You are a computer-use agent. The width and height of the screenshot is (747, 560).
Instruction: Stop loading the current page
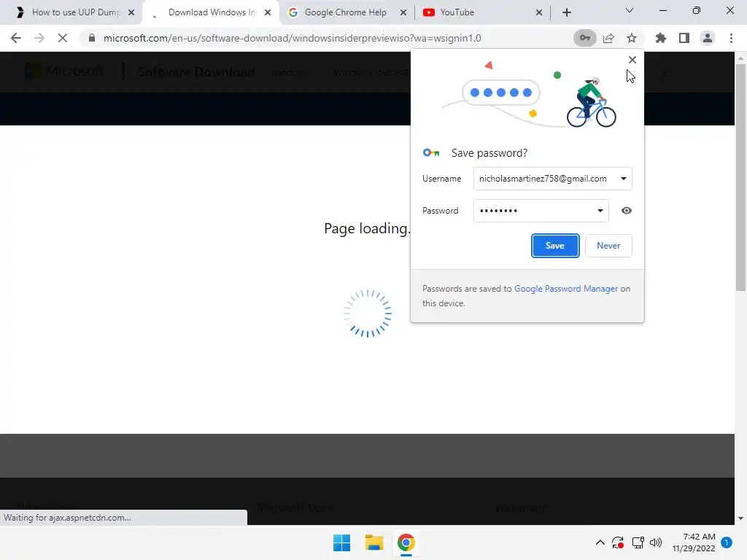click(x=63, y=38)
